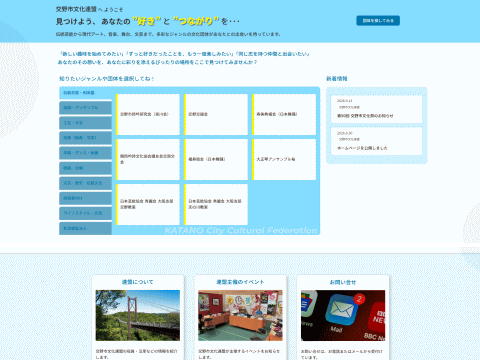The width and height of the screenshot is (480, 360).
Task: Open the group card ending in 天の川教室
Action: coord(216,204)
